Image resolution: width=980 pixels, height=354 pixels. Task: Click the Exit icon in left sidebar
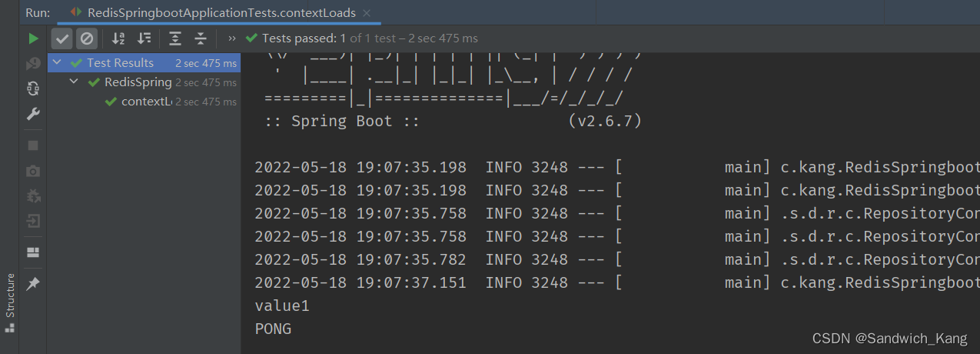(x=33, y=221)
